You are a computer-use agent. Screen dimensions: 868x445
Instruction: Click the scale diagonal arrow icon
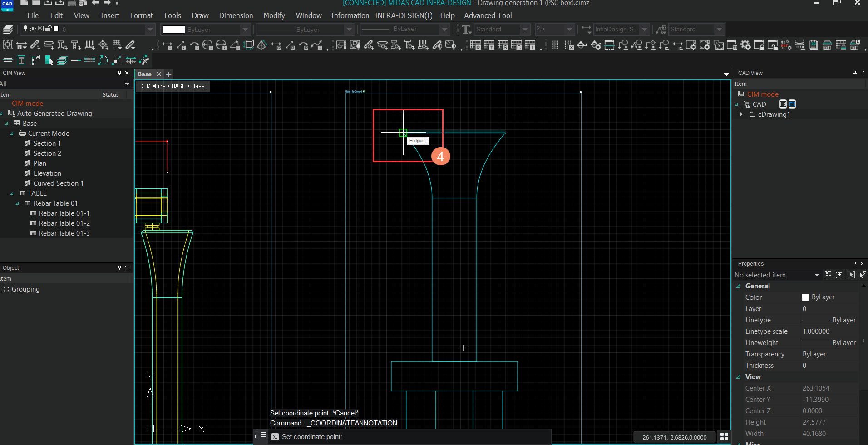pyautogui.click(x=117, y=60)
